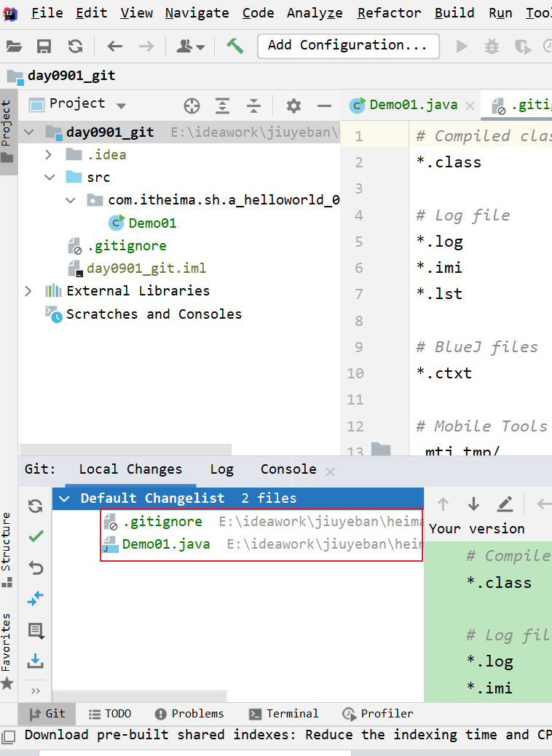This screenshot has height=756, width=552.
Task: Toggle the Structure tool window
Action: [7, 547]
